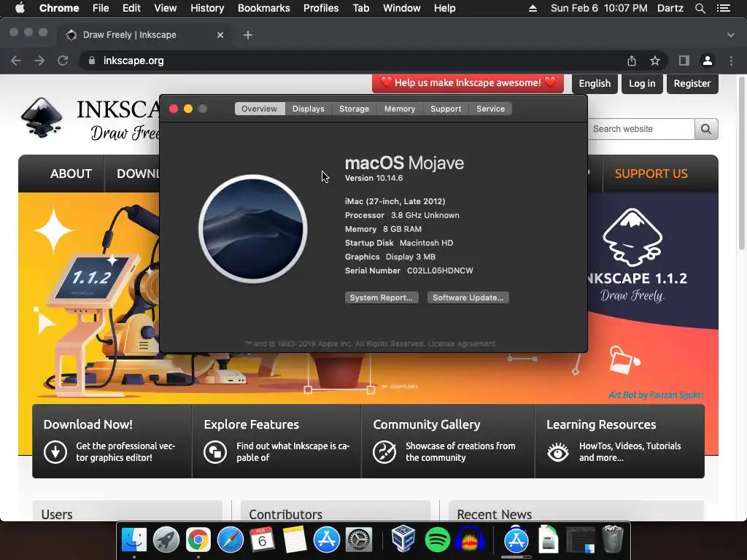Open Finder from the Dock
The image size is (747, 560).
coord(134,540)
